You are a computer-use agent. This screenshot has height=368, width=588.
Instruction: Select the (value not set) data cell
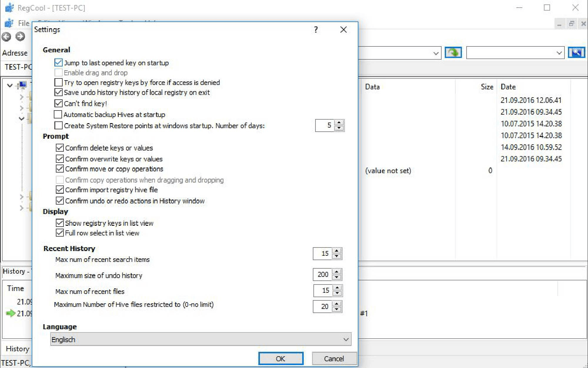388,170
